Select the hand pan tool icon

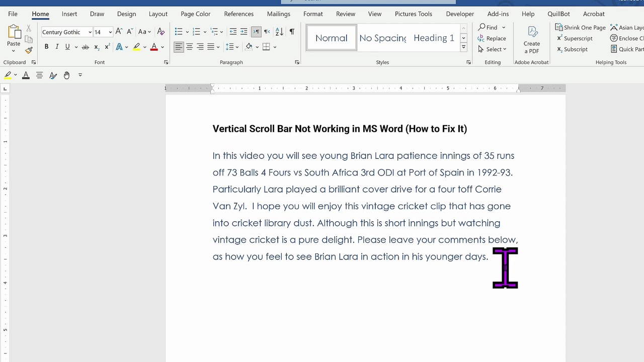(66, 75)
